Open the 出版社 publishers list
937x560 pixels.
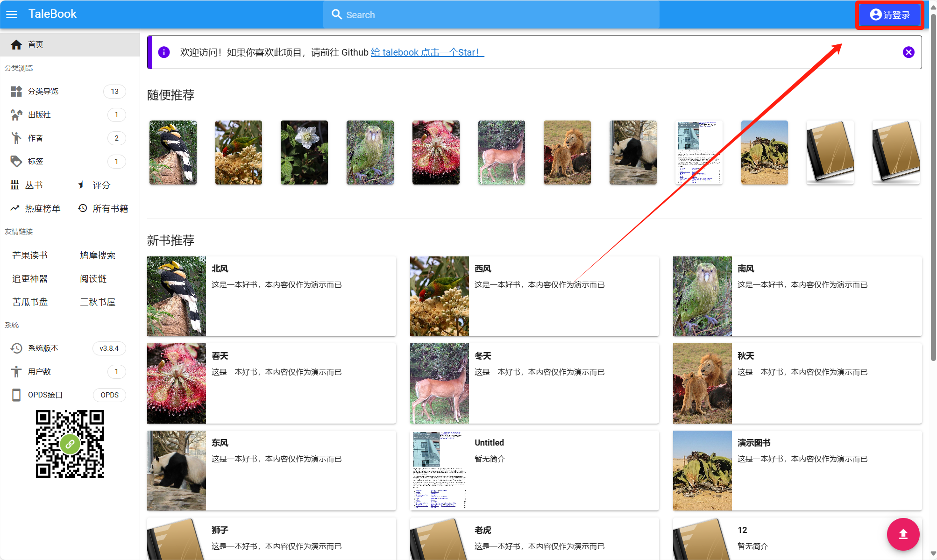[x=39, y=115]
